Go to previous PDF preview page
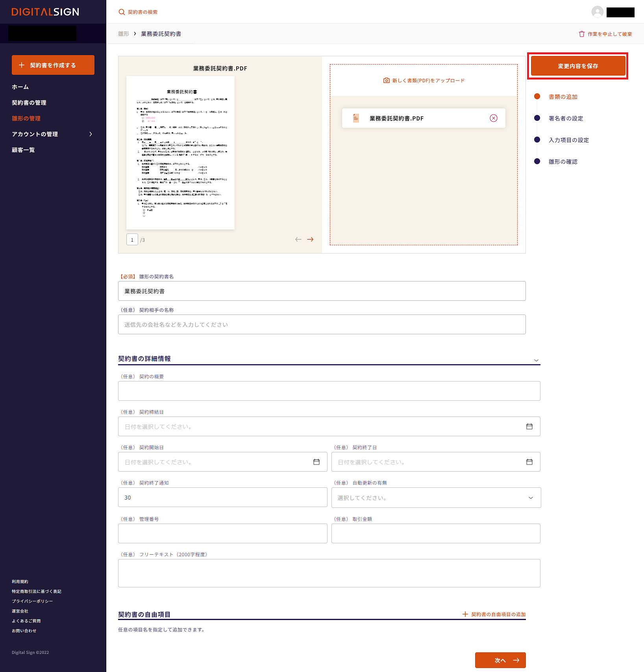 click(298, 239)
